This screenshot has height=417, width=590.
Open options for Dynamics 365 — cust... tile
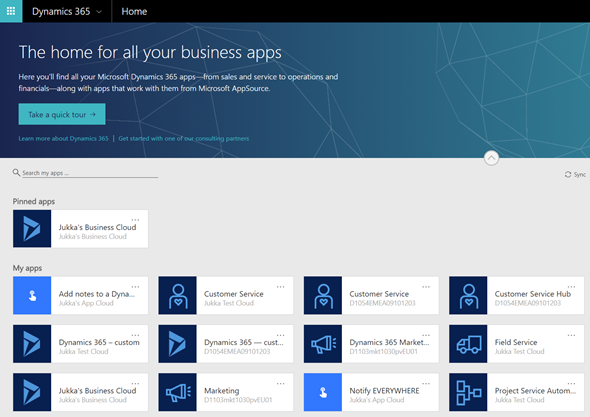(x=281, y=335)
